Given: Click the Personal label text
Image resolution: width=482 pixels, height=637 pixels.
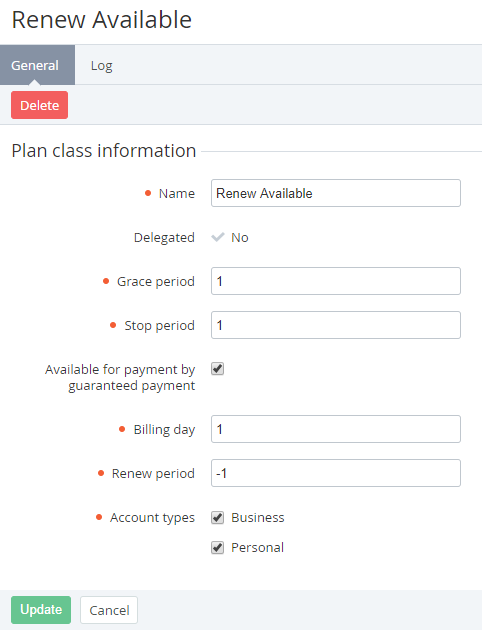Looking at the screenshot, I should pyautogui.click(x=257, y=548).
